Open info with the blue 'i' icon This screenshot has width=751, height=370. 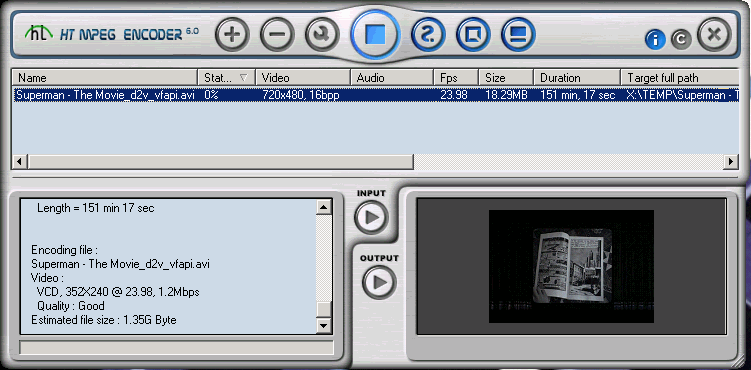(x=655, y=40)
